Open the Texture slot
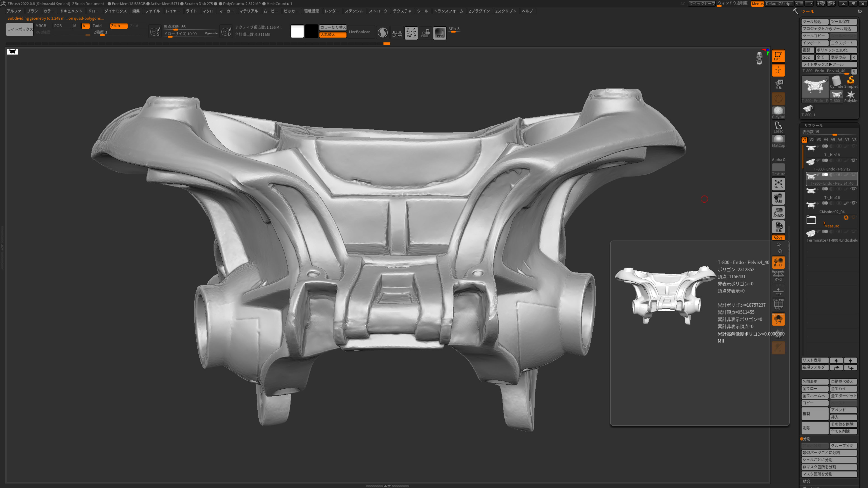The height and width of the screenshot is (488, 868). pyautogui.click(x=778, y=170)
